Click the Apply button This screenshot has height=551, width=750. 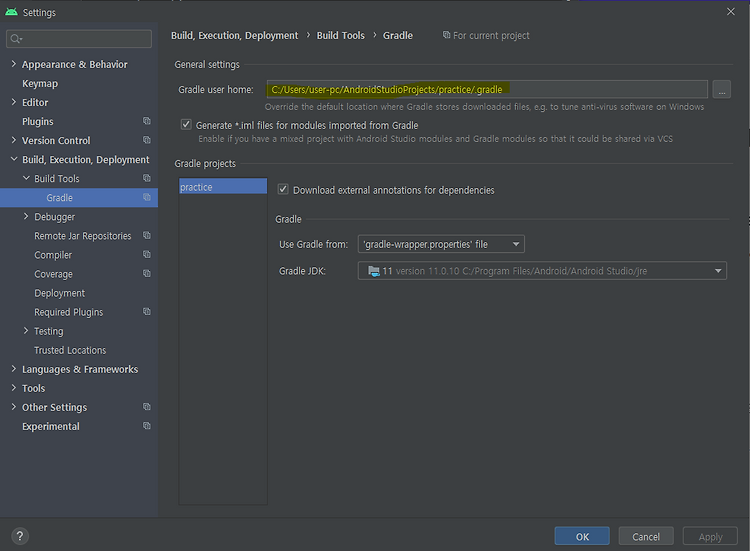710,536
